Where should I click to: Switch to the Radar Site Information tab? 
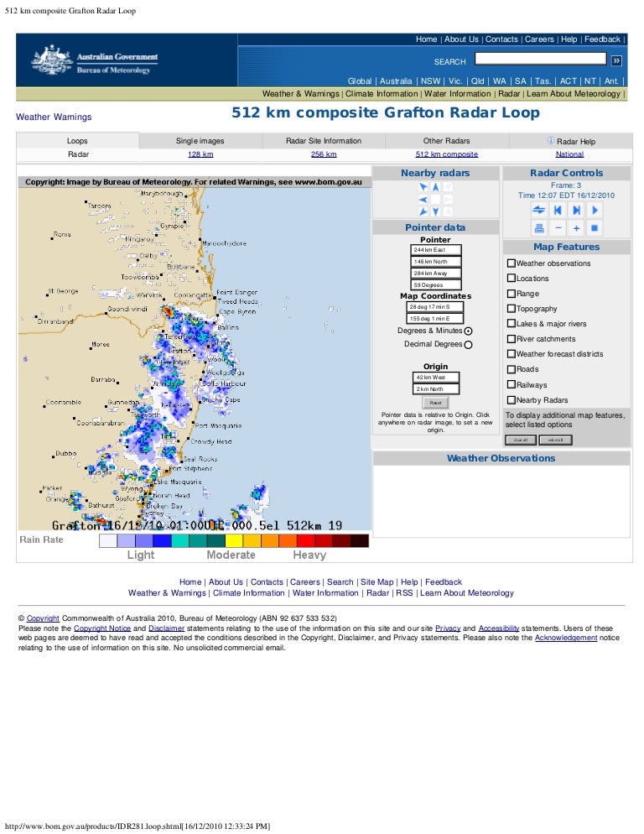(x=324, y=141)
